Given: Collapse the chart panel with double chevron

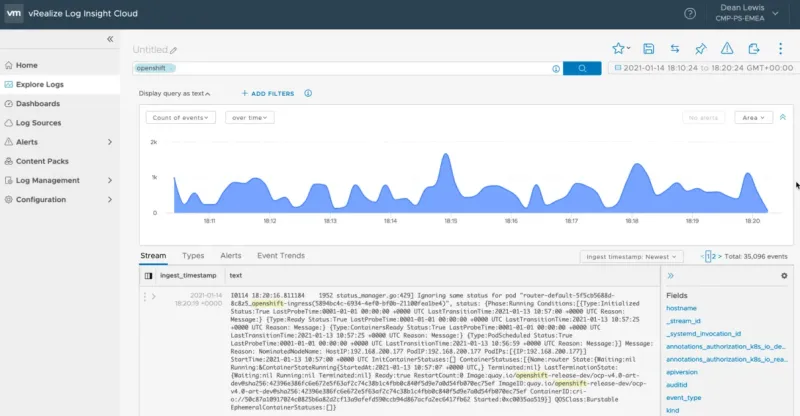Looking at the screenshot, I should [x=782, y=117].
